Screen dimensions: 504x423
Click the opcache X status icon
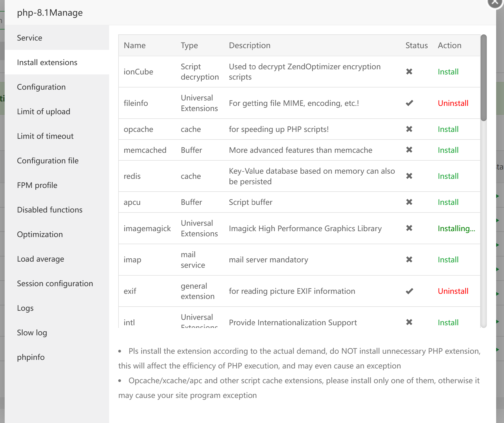(409, 129)
